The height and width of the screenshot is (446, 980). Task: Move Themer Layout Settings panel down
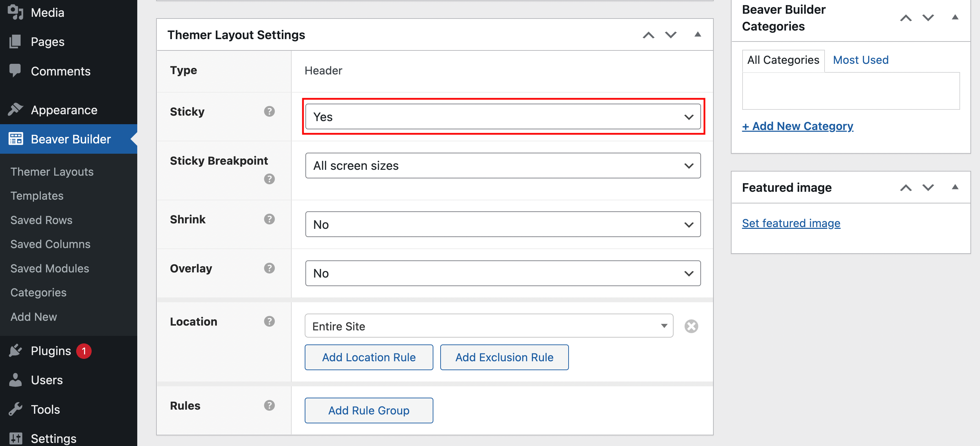click(x=670, y=35)
